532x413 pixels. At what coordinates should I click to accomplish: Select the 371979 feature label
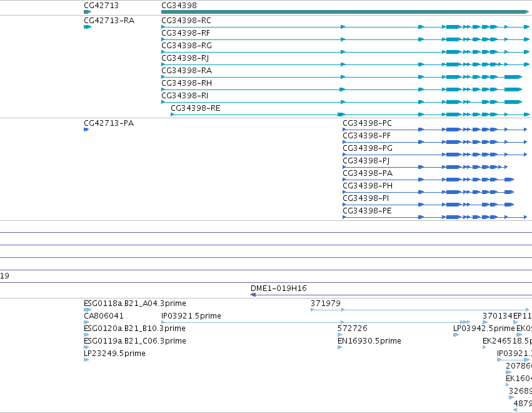(325, 303)
